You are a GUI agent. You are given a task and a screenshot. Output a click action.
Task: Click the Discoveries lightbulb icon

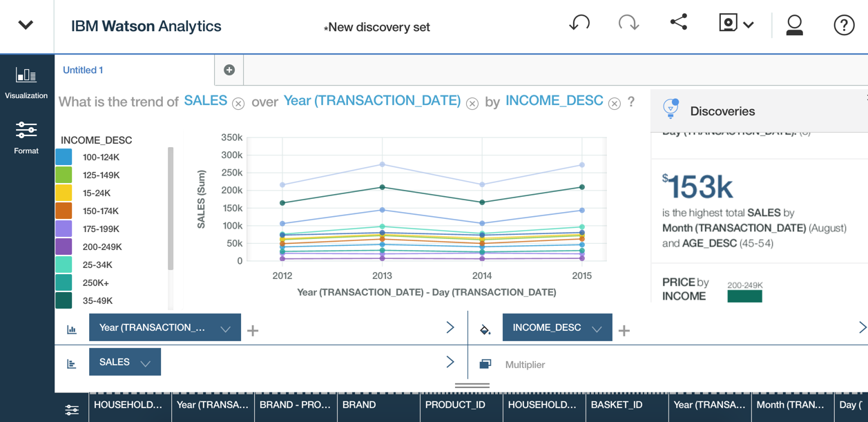[x=671, y=108]
